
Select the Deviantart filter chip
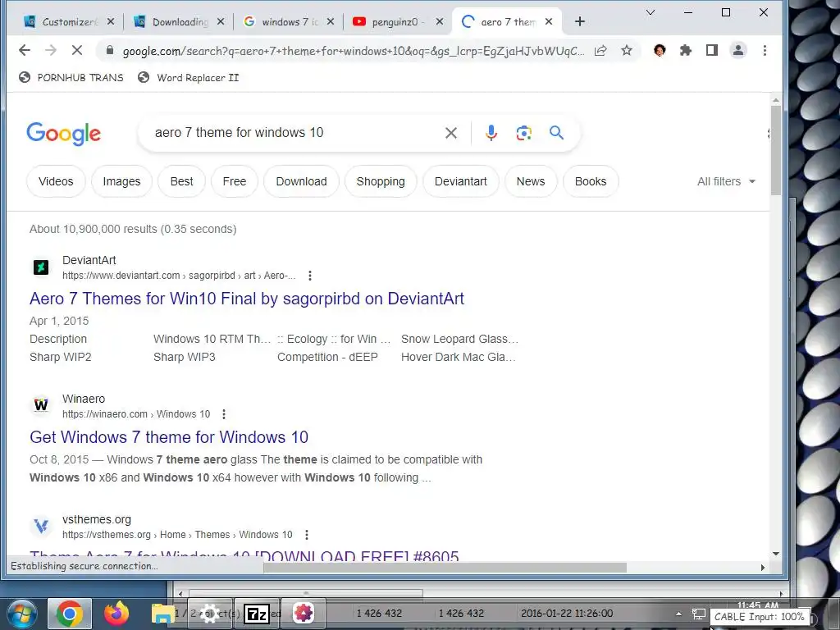click(x=461, y=181)
